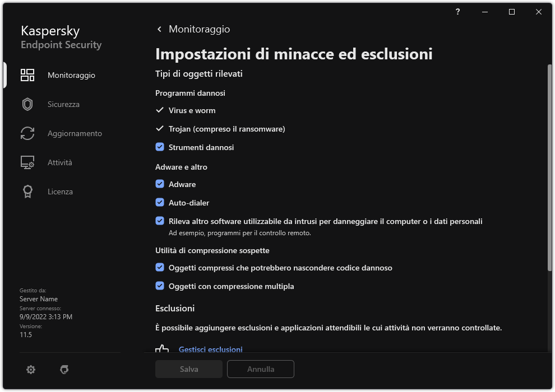Image resolution: width=555 pixels, height=392 pixels.
Task: Open help with the question mark icon
Action: click(457, 12)
